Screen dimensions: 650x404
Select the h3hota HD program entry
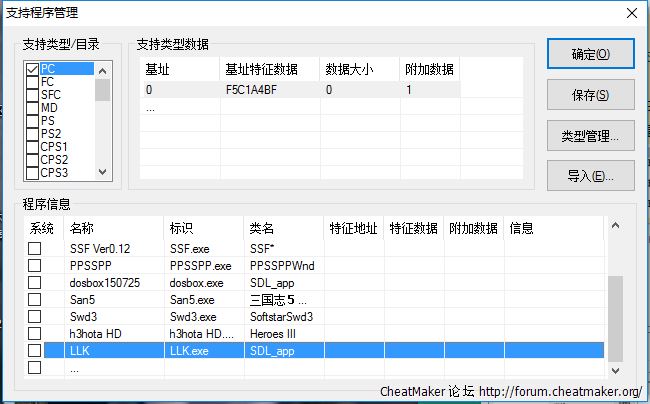point(96,333)
